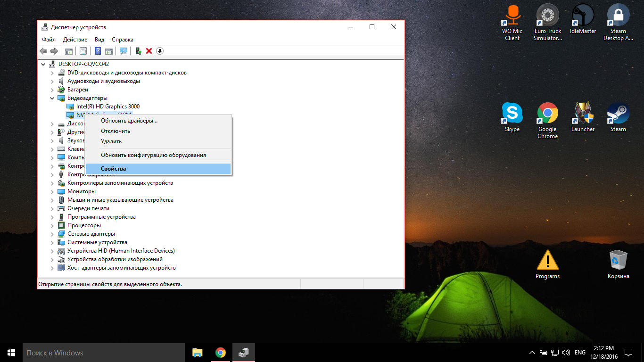
Task: Choose Обновить конфигурацию оборудования
Action: pyautogui.click(x=158, y=155)
